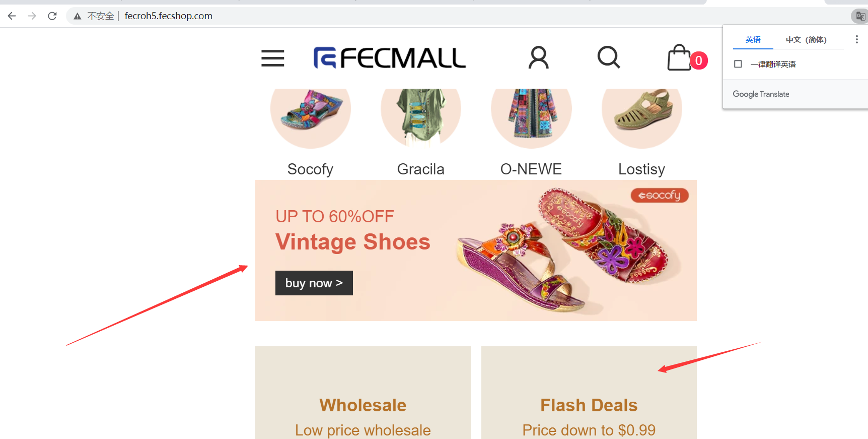Toggle the always translate English checkbox

point(738,64)
